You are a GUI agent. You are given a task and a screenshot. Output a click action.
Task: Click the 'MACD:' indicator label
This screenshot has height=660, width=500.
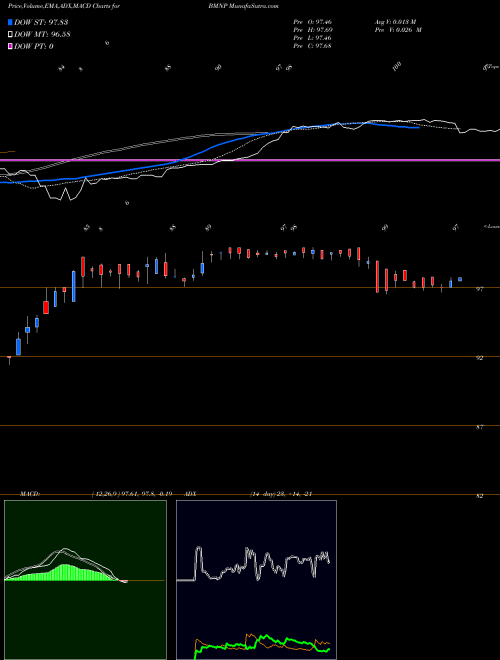(x=29, y=494)
